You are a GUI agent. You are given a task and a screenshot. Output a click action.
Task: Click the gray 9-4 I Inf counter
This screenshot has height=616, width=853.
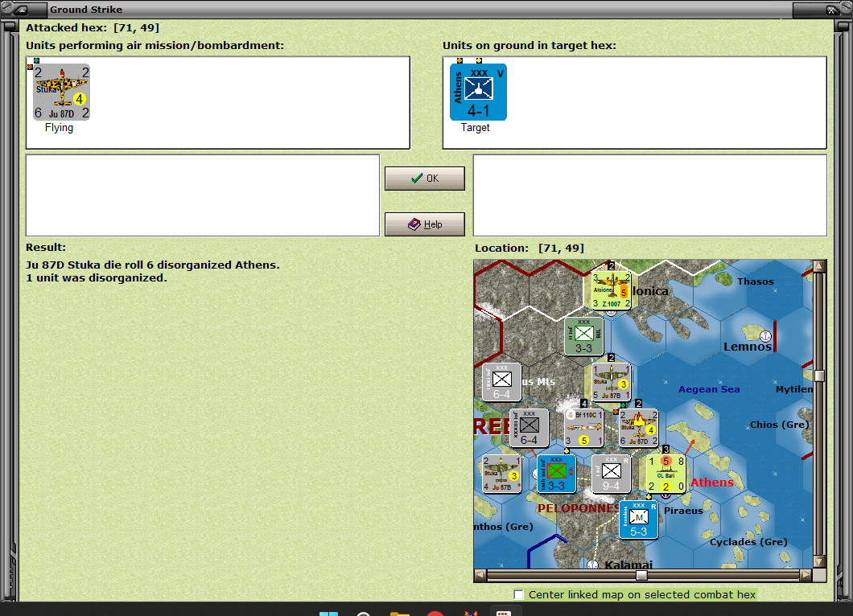click(x=611, y=474)
